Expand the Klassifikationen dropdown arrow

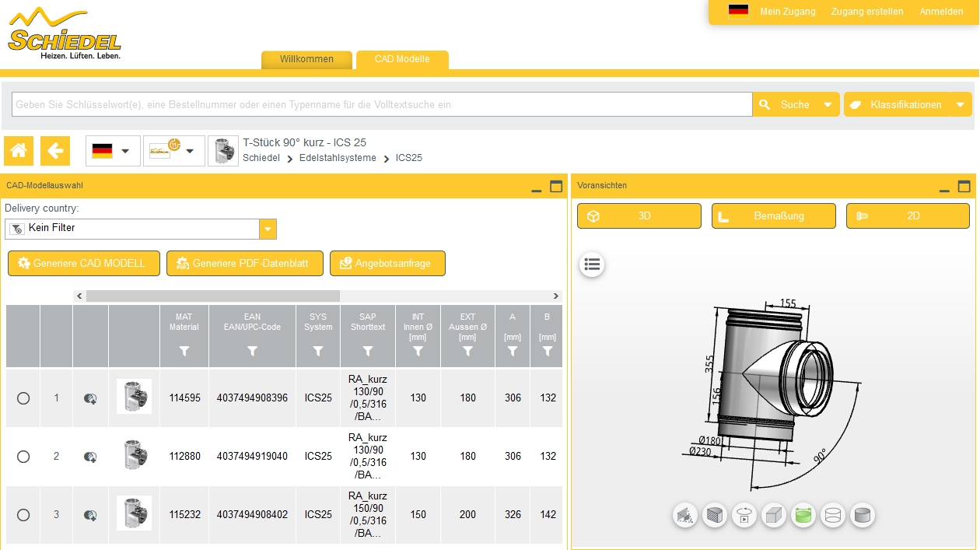(961, 104)
